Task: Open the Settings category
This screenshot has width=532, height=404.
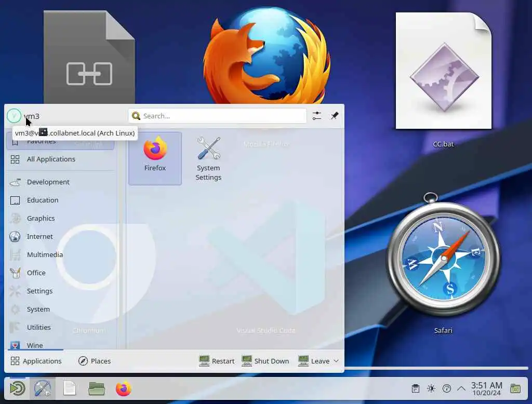Action: tap(60, 291)
